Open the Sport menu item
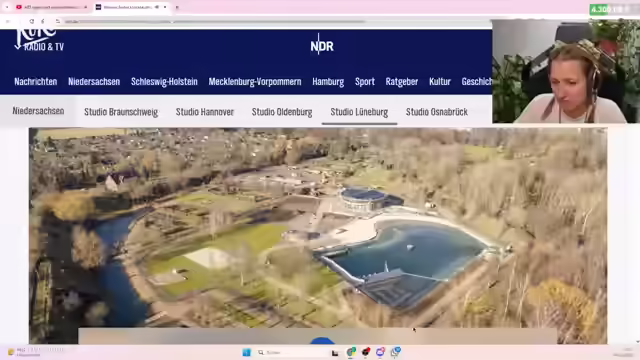640x360 pixels. 364,82
